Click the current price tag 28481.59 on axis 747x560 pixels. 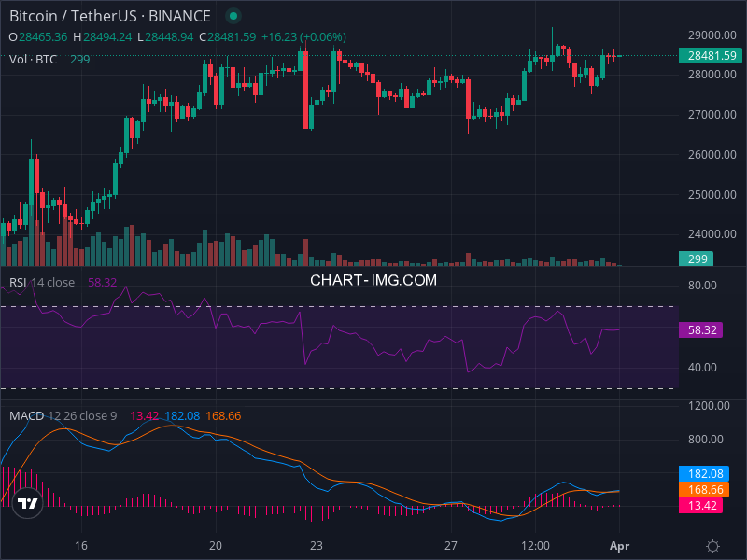(x=711, y=56)
